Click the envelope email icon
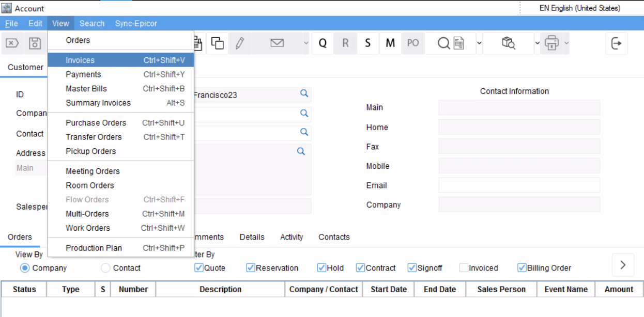The width and height of the screenshot is (644, 317). click(x=277, y=43)
